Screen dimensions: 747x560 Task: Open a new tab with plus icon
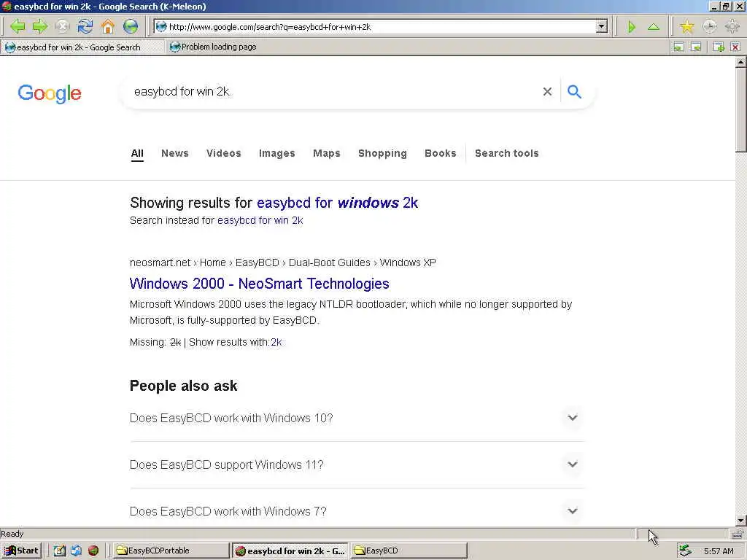719,47
